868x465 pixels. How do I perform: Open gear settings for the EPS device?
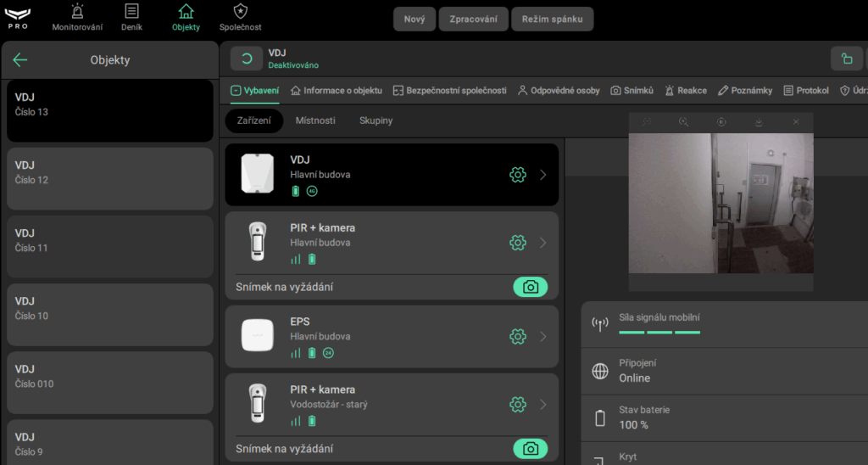pos(517,337)
